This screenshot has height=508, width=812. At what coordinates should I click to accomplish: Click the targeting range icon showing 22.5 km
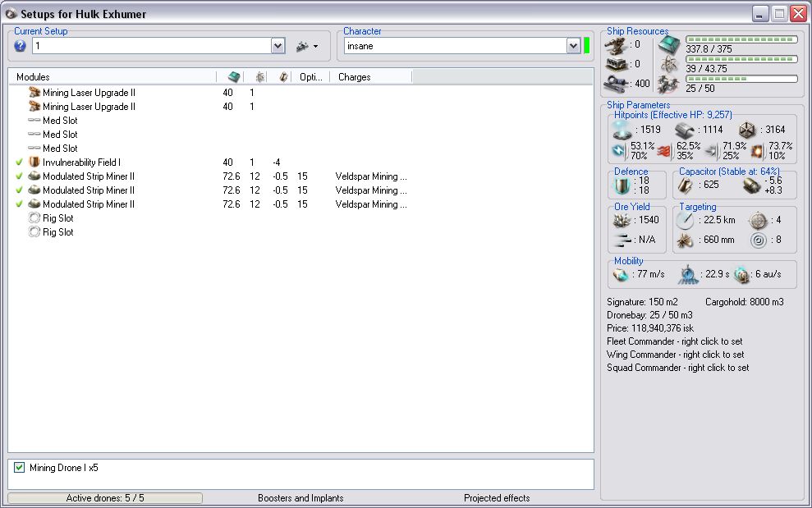tap(685, 221)
